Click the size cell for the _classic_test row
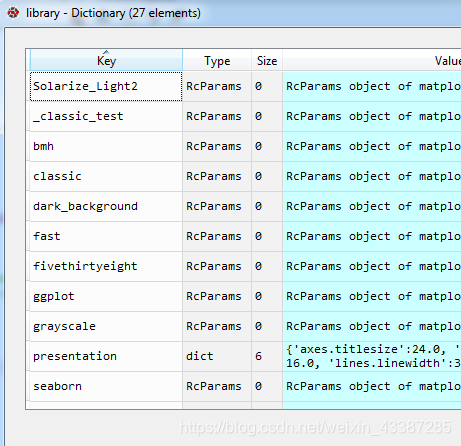The height and width of the screenshot is (446, 461). (267, 116)
